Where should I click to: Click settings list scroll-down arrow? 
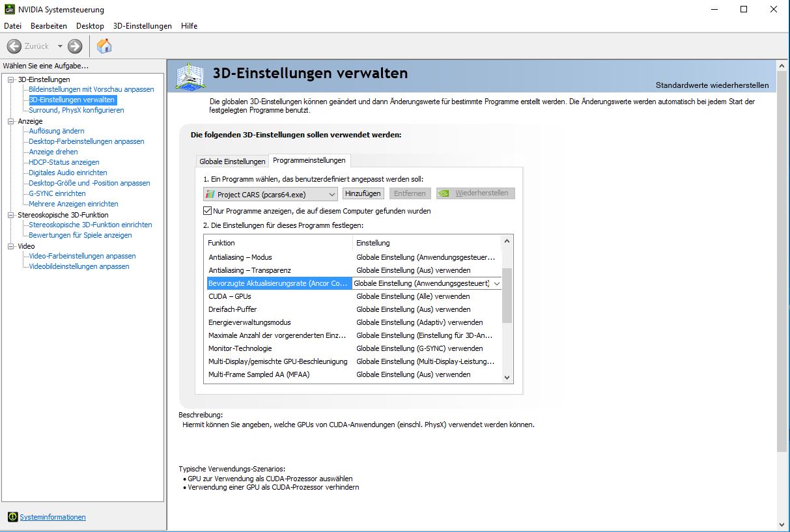pyautogui.click(x=507, y=377)
